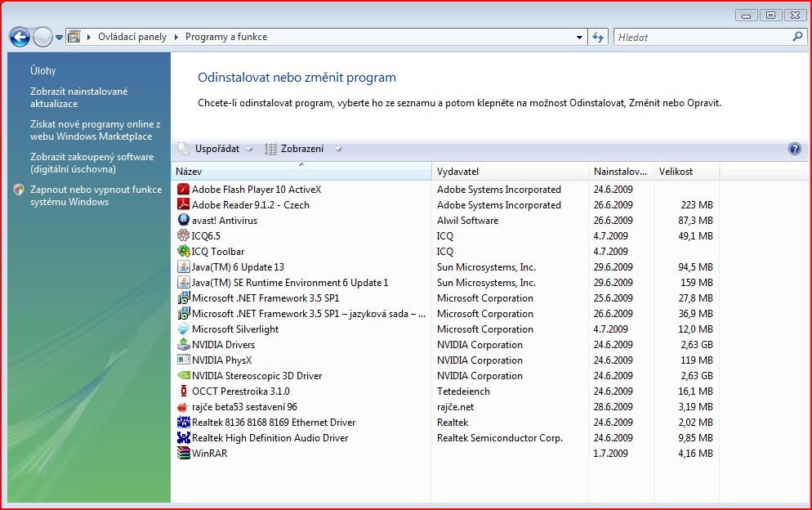Select the ICQ6.5 flower icon
The height and width of the screenshot is (510, 812).
pyautogui.click(x=184, y=236)
